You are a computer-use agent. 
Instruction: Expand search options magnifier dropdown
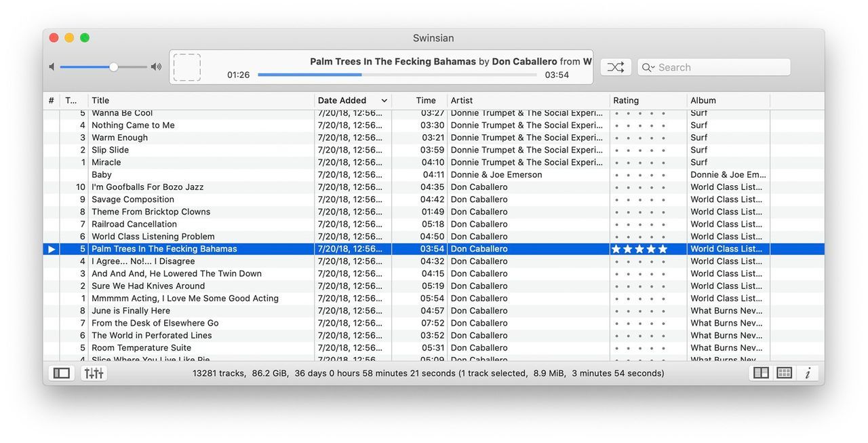[648, 67]
